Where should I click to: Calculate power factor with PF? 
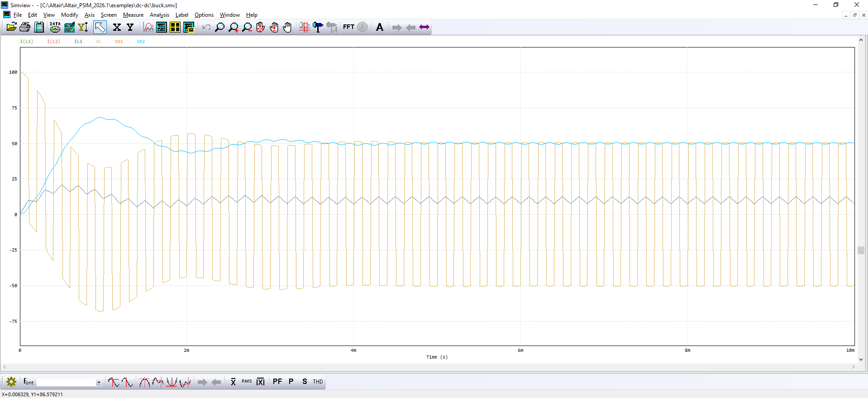(277, 382)
